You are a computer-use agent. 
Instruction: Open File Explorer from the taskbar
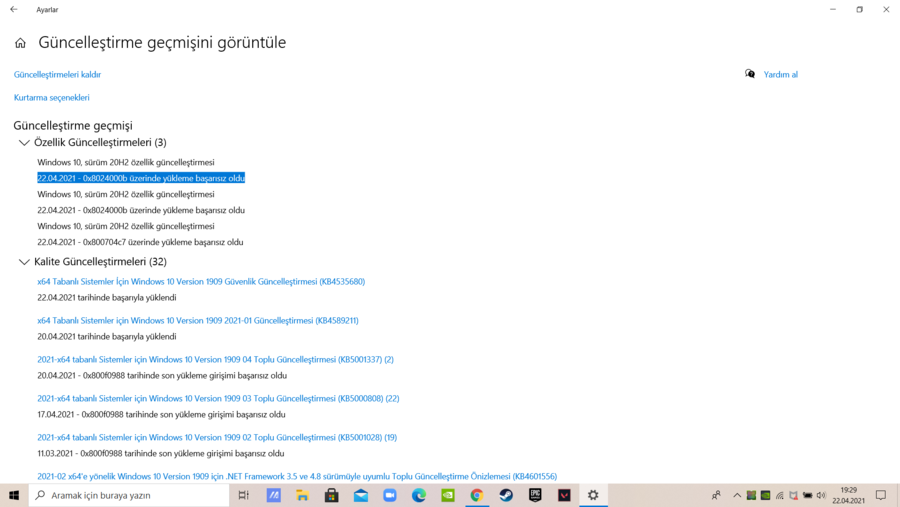[x=302, y=495]
